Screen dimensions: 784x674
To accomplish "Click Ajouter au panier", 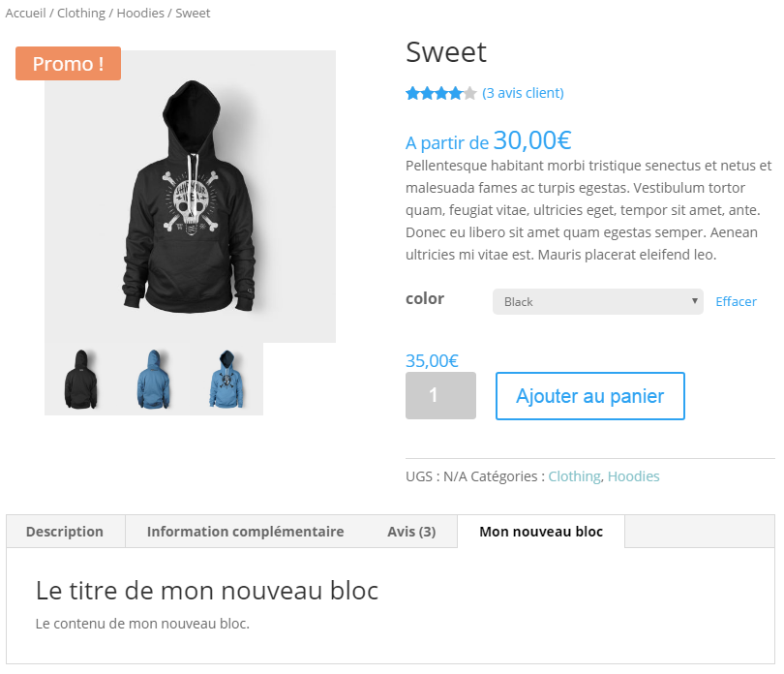I will tap(589, 396).
